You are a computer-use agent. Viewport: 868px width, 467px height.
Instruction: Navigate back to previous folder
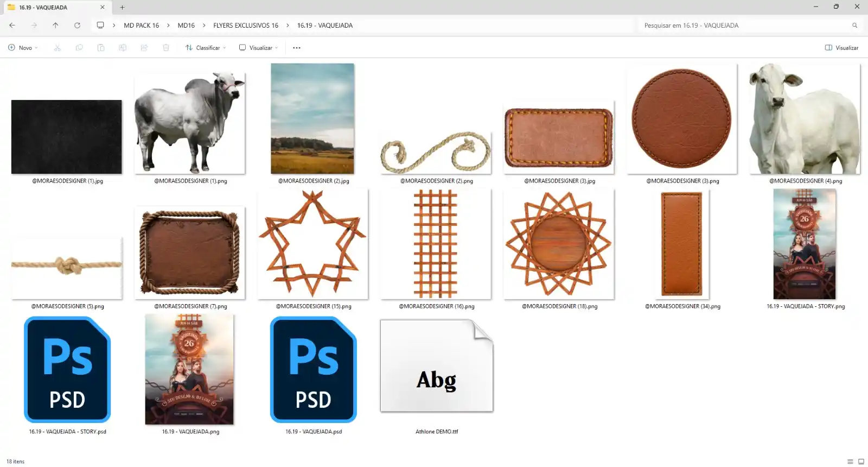12,26
